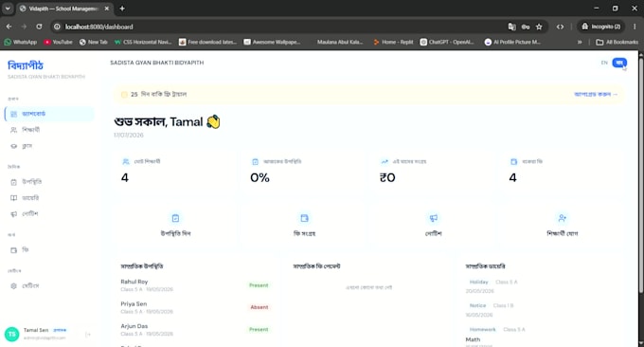Open the YouTube bookmark
The height and width of the screenshot is (347, 644).
click(x=58, y=42)
